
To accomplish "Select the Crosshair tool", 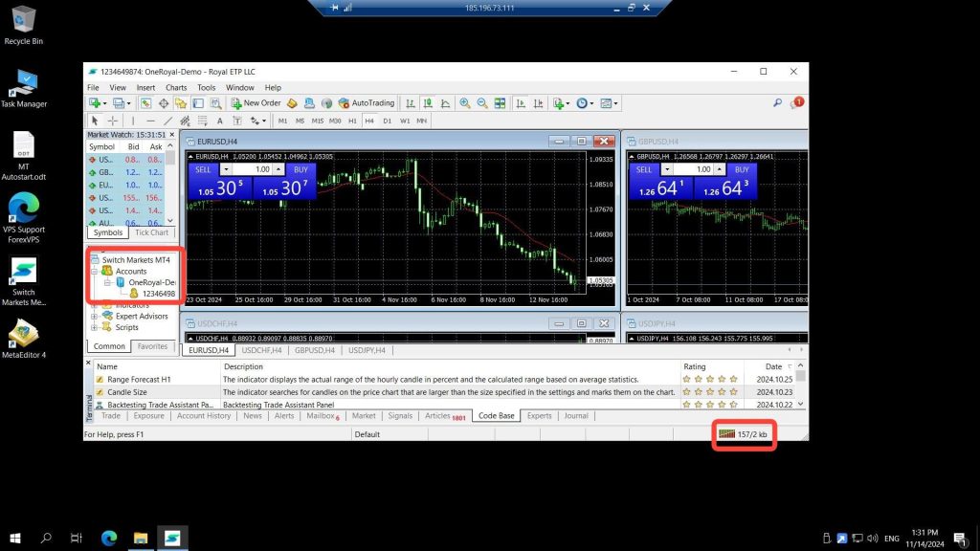I will [x=113, y=121].
